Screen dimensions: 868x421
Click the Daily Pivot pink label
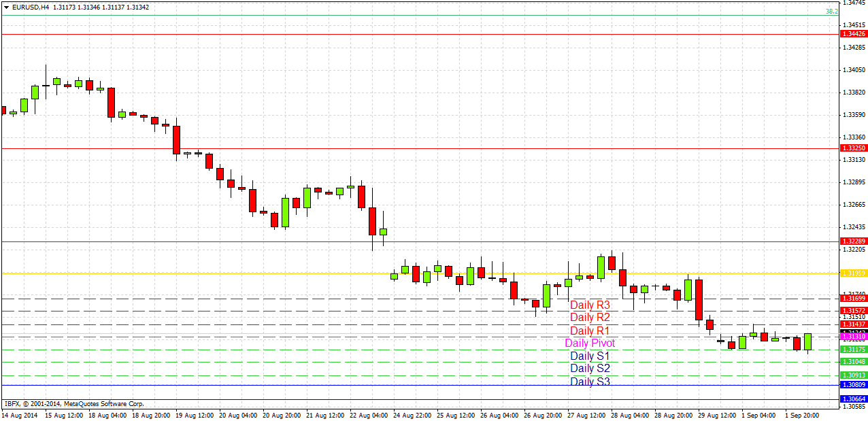[590, 343]
